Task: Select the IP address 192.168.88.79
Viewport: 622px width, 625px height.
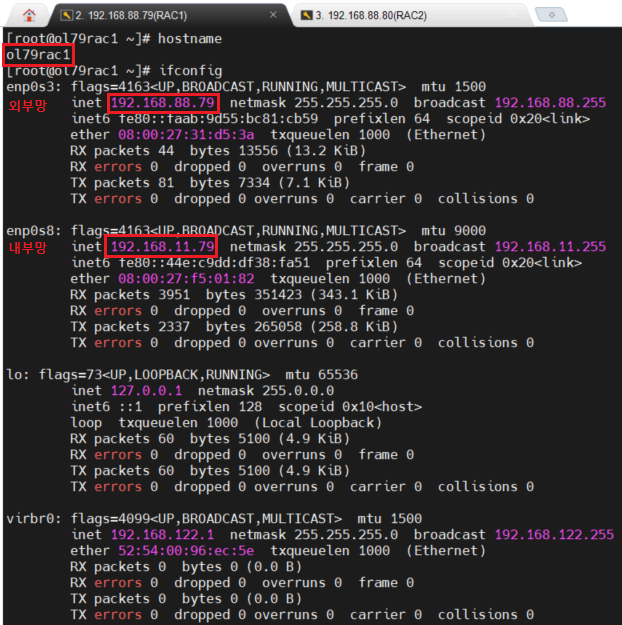Action: pos(163,103)
